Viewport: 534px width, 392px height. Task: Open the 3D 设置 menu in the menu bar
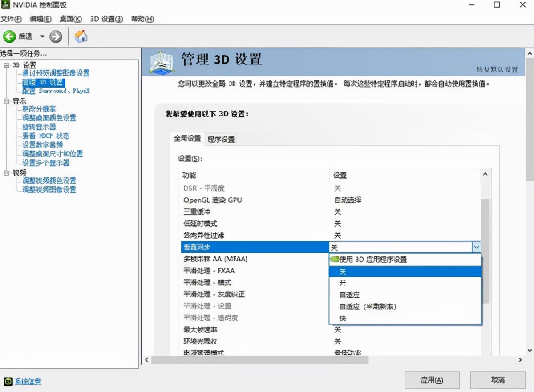tap(106, 19)
